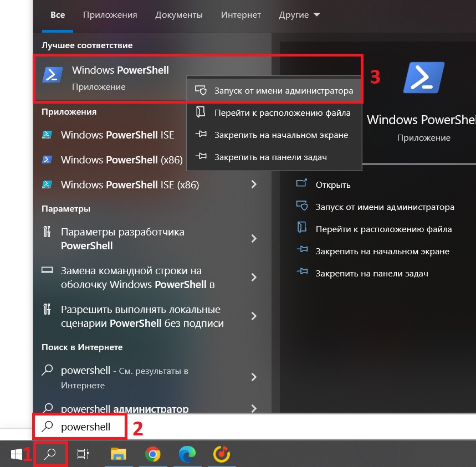Open 'Windows PowerShell ISE' result
This screenshot has width=476, height=467.
[x=117, y=135]
